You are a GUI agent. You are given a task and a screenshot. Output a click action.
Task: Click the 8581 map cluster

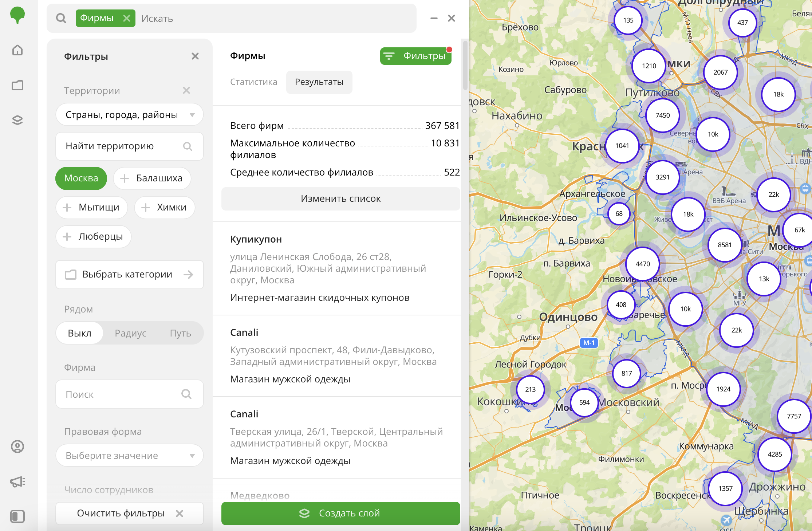725,245
